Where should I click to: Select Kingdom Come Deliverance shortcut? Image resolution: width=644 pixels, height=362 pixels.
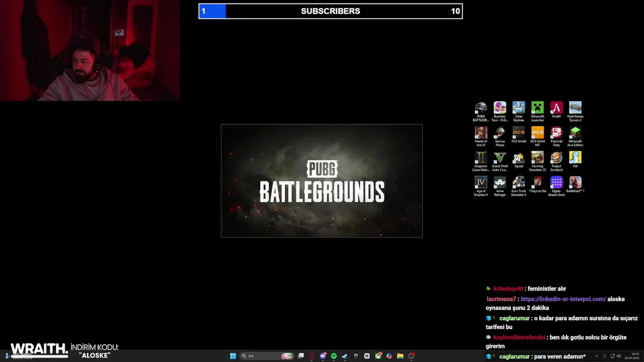(481, 161)
